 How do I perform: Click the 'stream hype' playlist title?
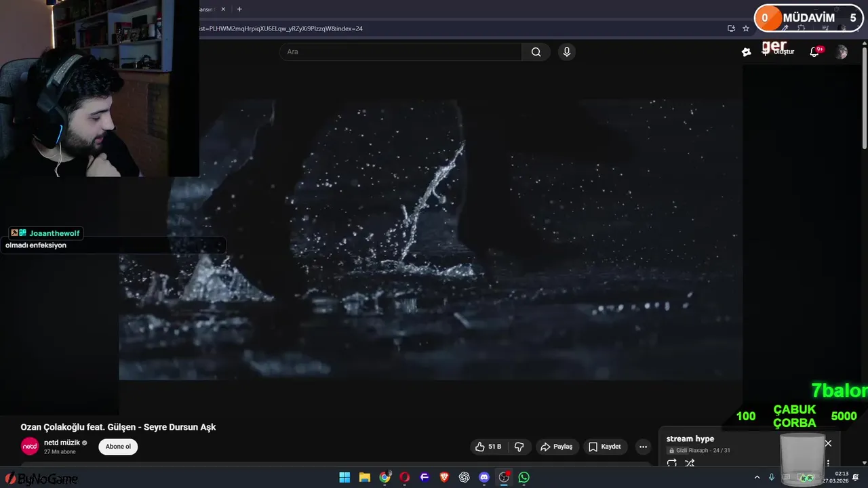click(690, 439)
